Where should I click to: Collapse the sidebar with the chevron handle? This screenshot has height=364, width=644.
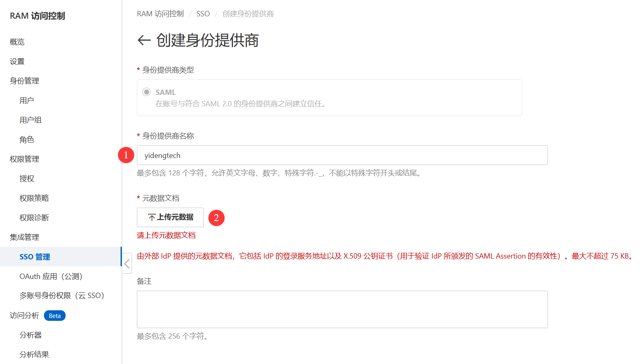point(127,264)
